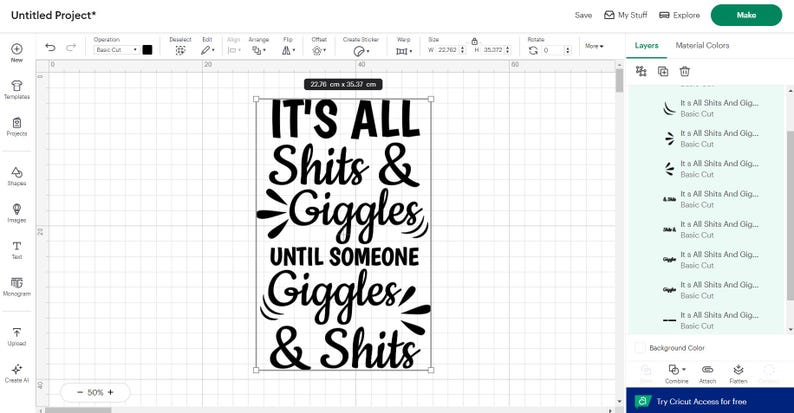Zoom in with the plus button

pyautogui.click(x=110, y=392)
